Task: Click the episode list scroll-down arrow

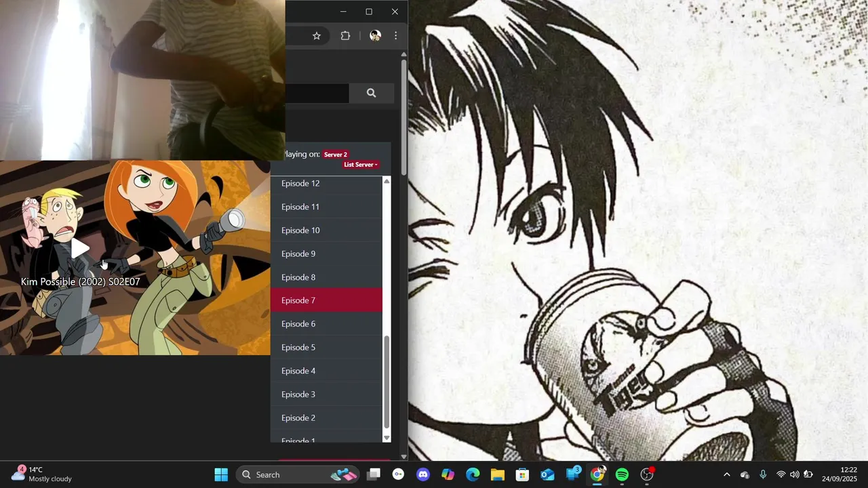Action: (x=387, y=438)
